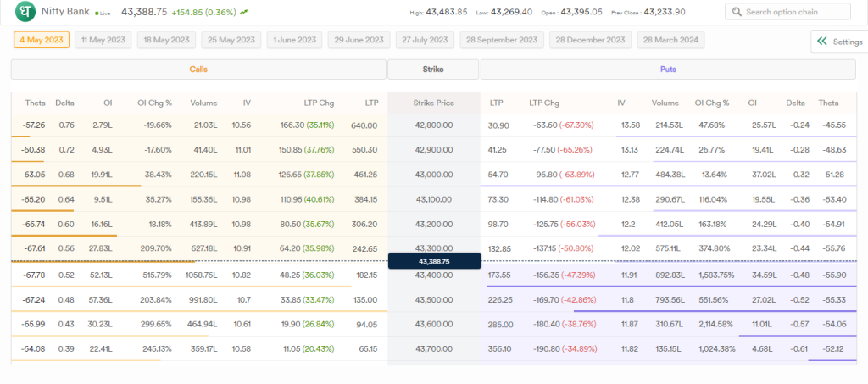The height and width of the screenshot is (384, 868).
Task: Click the Calls section header
Action: tap(198, 70)
